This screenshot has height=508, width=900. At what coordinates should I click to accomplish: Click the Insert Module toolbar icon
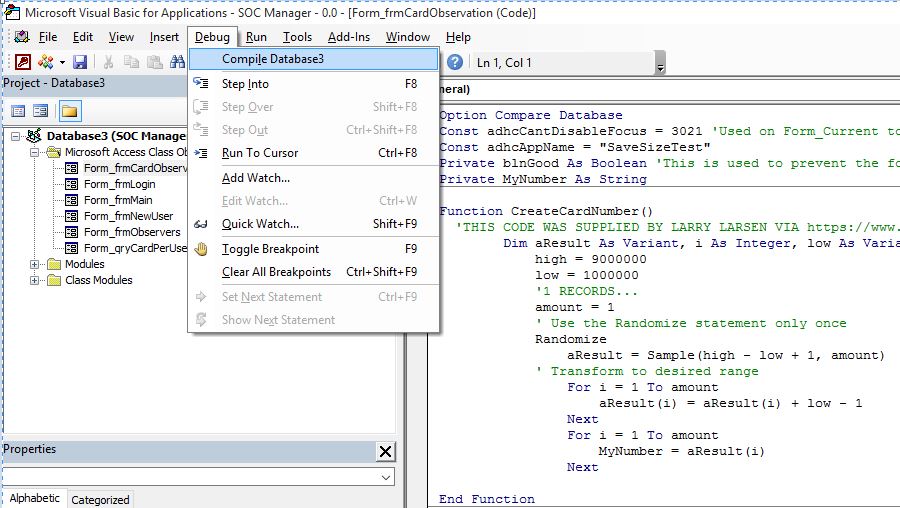click(45, 62)
